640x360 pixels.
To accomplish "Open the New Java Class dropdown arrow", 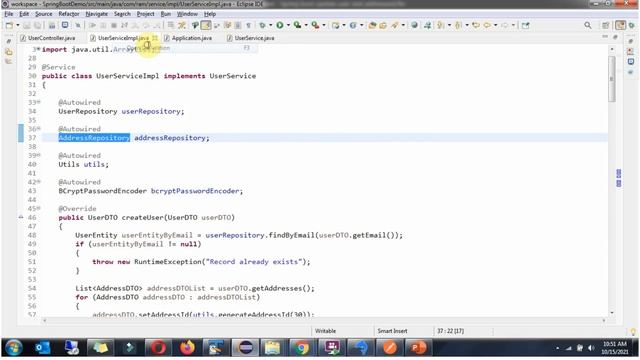I will pos(361,25).
